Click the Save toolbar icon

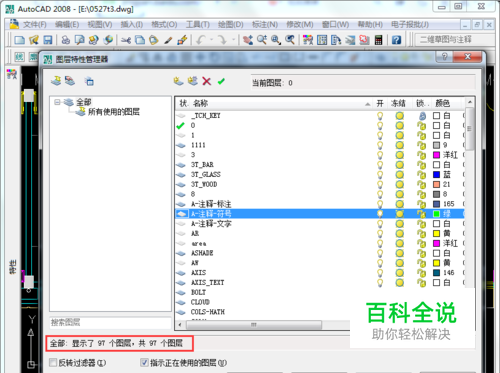click(x=48, y=40)
